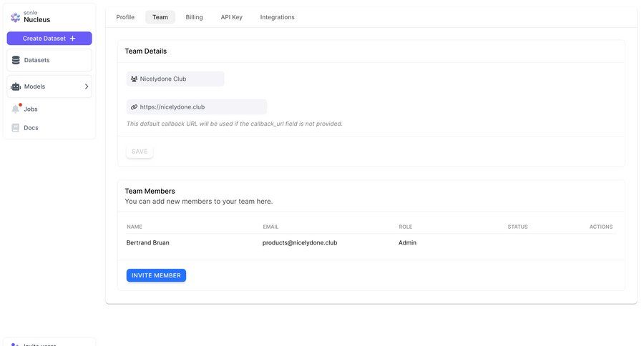Click the Datasets database icon
Viewport: 644px width, 346px height.
pyautogui.click(x=16, y=60)
